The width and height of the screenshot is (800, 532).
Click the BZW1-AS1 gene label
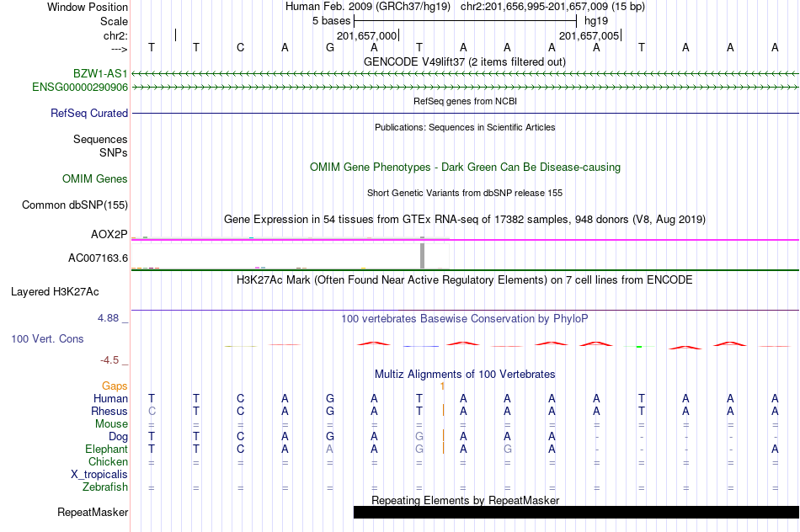pyautogui.click(x=100, y=73)
